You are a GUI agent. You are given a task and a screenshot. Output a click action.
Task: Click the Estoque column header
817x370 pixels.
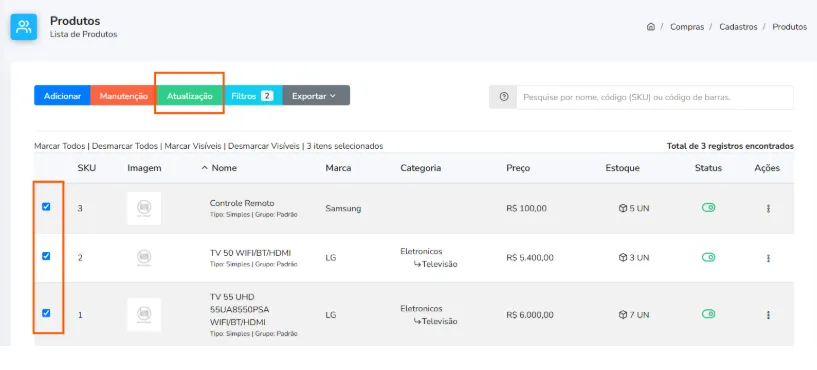pyautogui.click(x=622, y=168)
